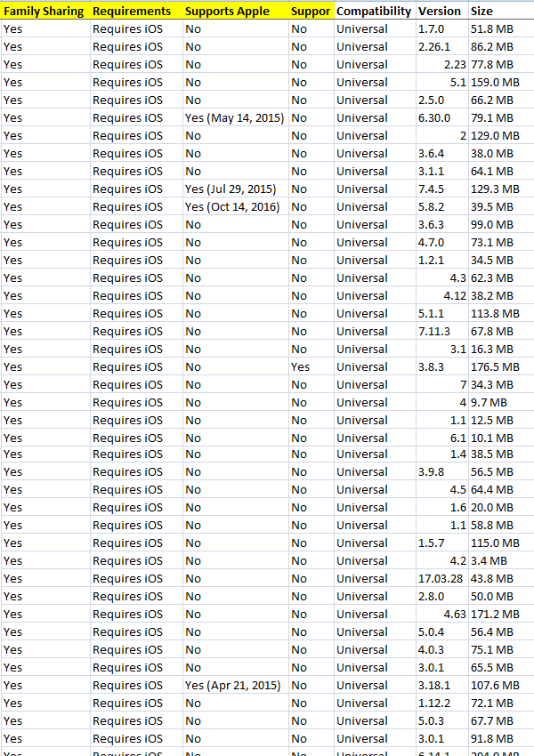This screenshot has width=534, height=756.
Task: Select version cell 6.30.0
Action: [x=441, y=117]
